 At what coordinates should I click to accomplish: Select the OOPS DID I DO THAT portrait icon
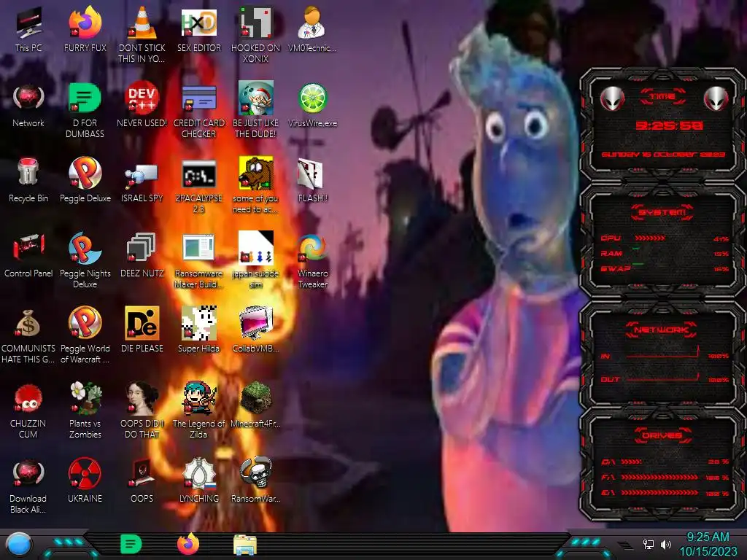[142, 398]
